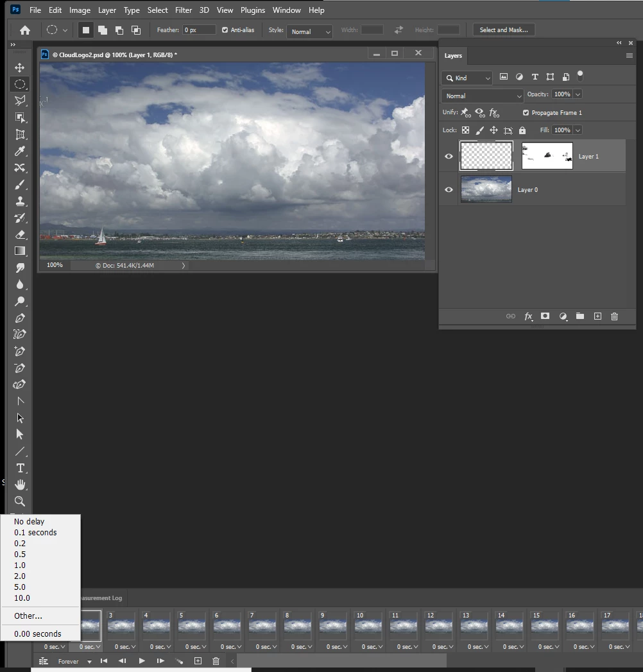Open the Window menu
Image resolution: width=643 pixels, height=672 pixels.
click(287, 10)
